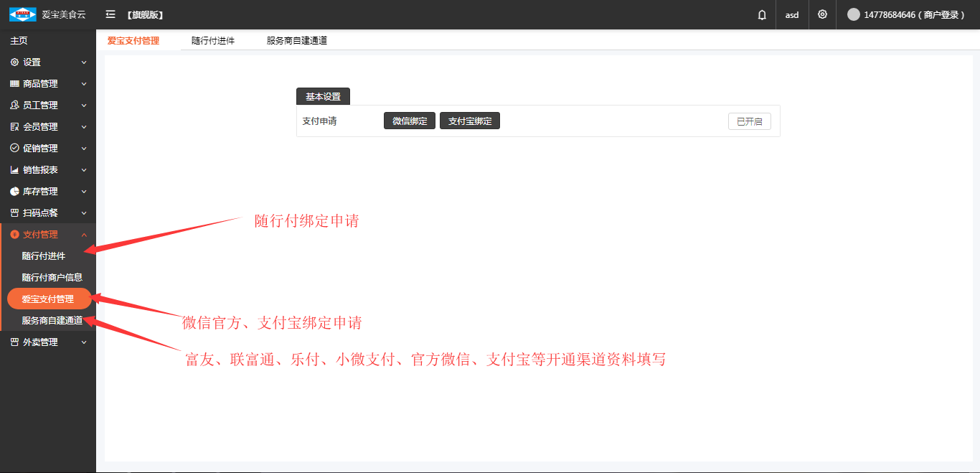This screenshot has height=473, width=980.
Task: Click the 促销管理 checkmark icon
Action: (x=14, y=149)
